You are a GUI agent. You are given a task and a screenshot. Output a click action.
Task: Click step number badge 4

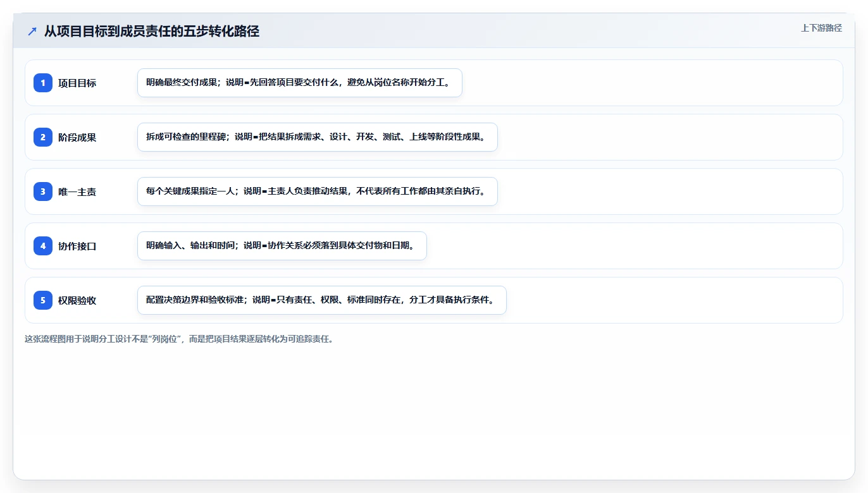43,246
